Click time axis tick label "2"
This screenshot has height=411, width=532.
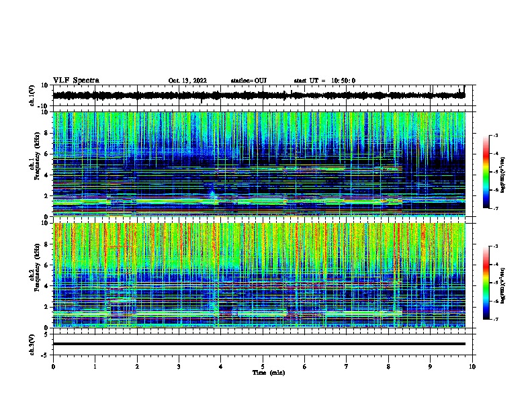click(x=137, y=367)
